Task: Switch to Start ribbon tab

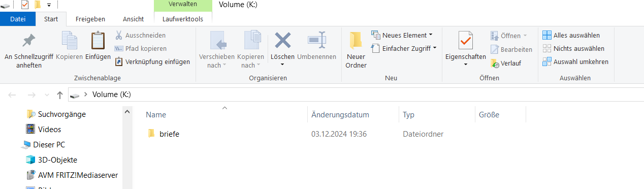Action: [x=51, y=19]
